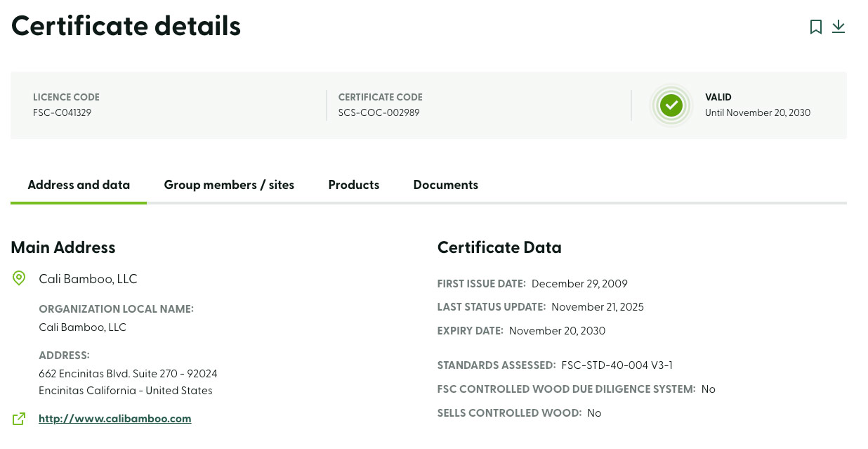
Task: Select the Products tab
Action: [354, 185]
